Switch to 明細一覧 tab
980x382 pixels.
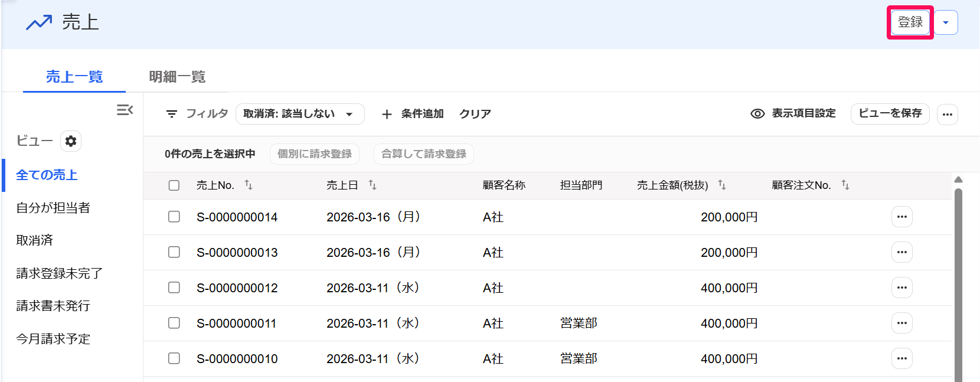coord(177,77)
